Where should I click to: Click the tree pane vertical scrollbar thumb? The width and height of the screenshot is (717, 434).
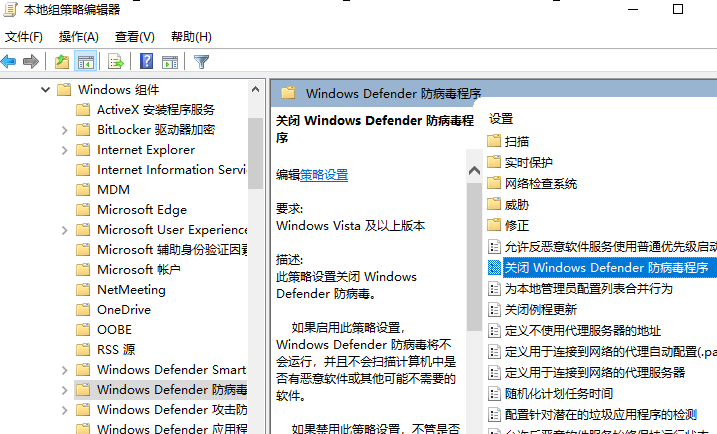[256, 153]
